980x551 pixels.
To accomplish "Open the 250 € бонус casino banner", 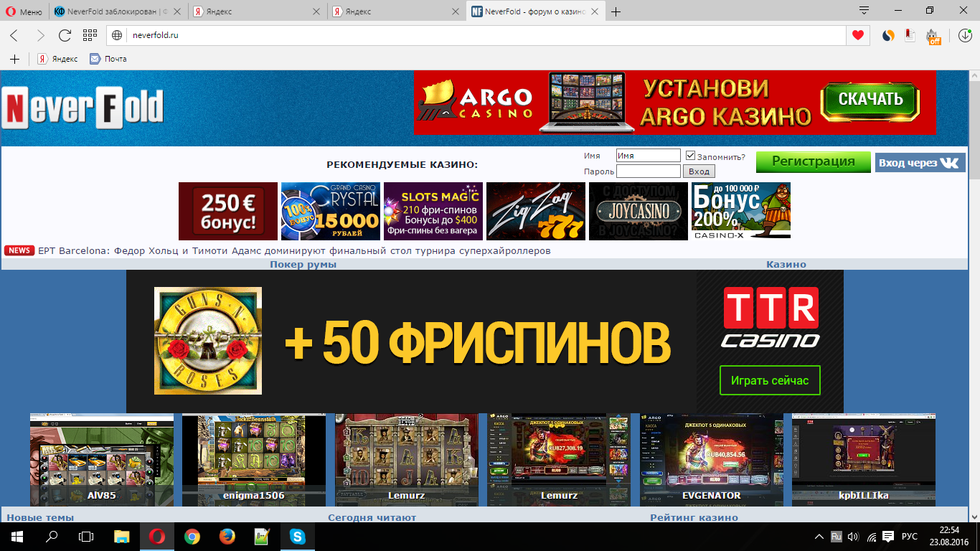I will point(228,211).
